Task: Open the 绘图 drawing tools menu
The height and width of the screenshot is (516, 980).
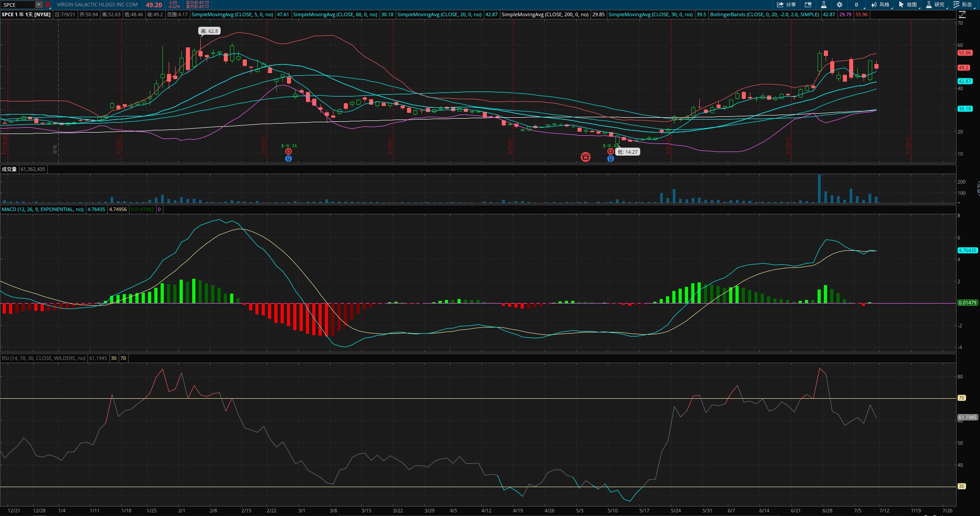Action: coord(908,5)
